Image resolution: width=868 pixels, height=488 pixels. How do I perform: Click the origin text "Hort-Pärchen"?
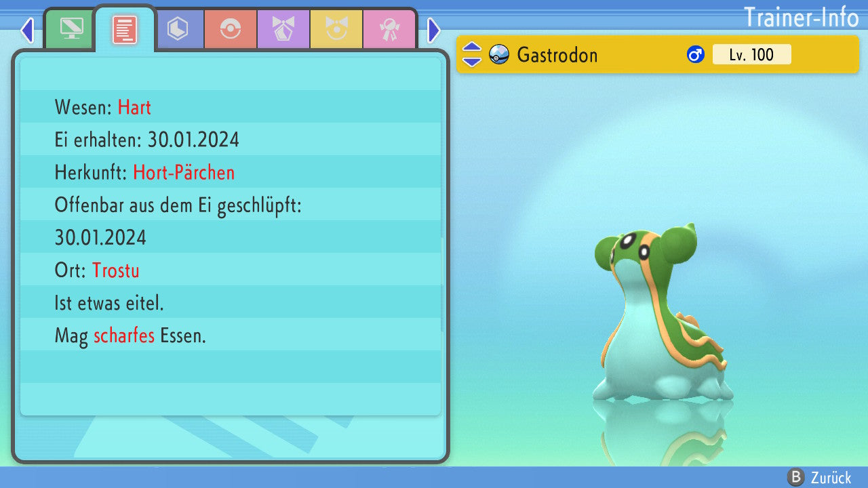(184, 172)
